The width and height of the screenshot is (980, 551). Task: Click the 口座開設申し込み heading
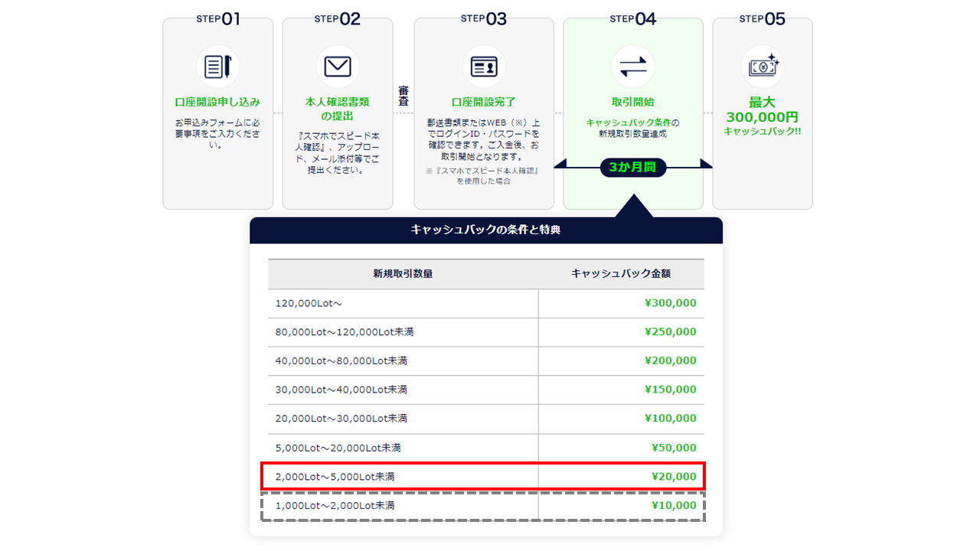click(x=218, y=102)
